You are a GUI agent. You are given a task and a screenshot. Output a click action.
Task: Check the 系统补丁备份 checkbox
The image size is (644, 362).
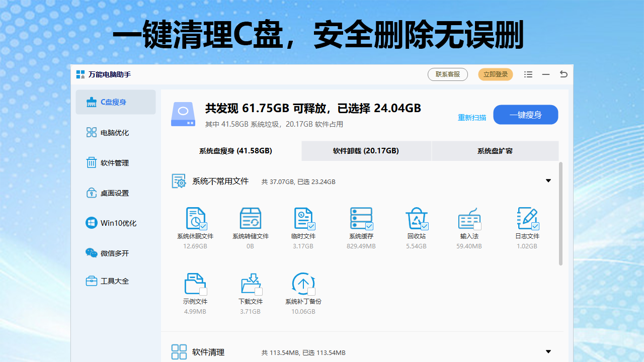pos(311,292)
